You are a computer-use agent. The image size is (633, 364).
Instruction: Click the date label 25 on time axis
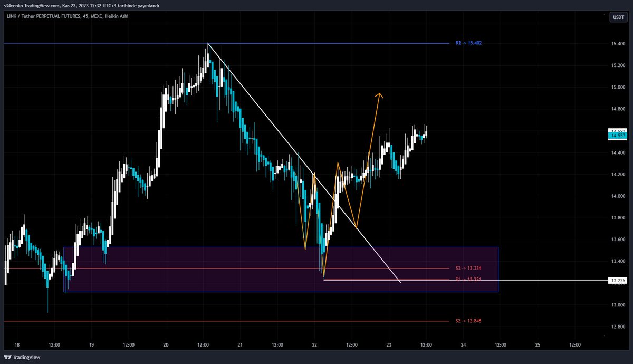coord(538,344)
